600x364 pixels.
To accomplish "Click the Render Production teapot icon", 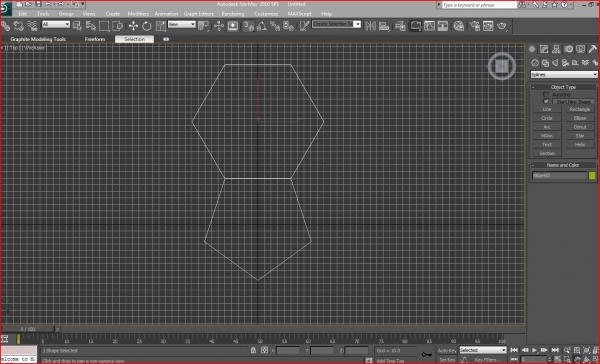I will [502, 26].
